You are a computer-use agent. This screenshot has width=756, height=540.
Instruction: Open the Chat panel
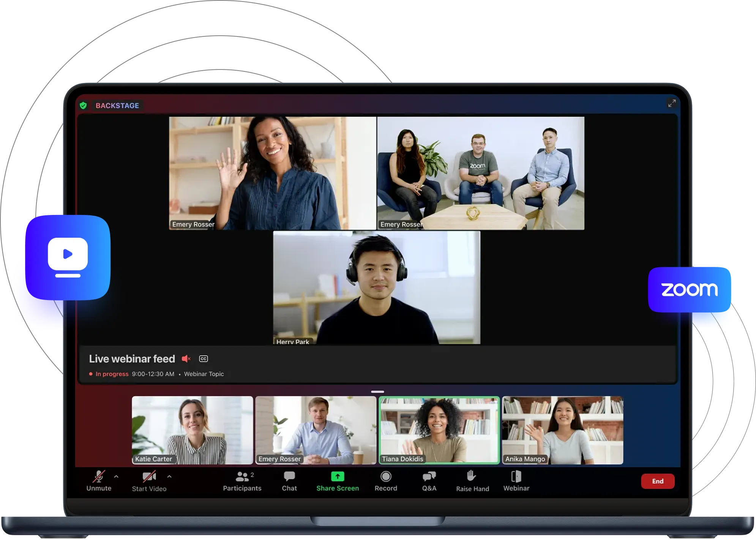tap(289, 481)
